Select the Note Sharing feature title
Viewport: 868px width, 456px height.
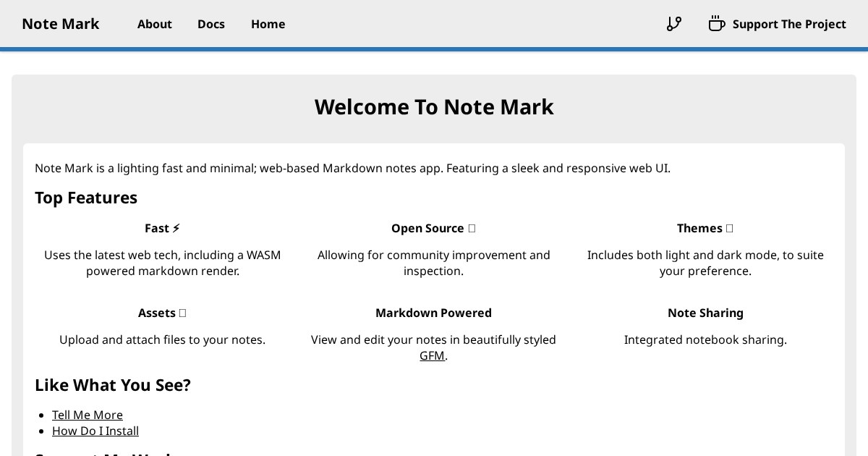pos(705,313)
